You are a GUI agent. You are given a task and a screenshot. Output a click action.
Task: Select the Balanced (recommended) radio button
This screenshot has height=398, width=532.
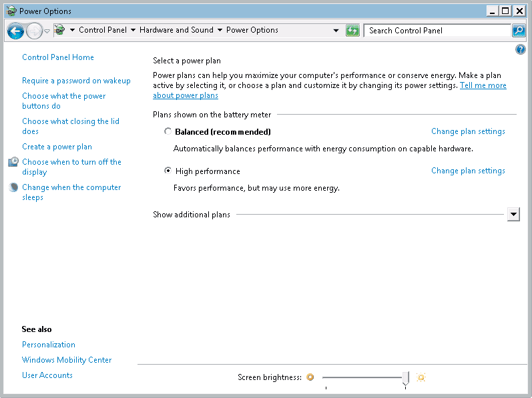click(168, 131)
